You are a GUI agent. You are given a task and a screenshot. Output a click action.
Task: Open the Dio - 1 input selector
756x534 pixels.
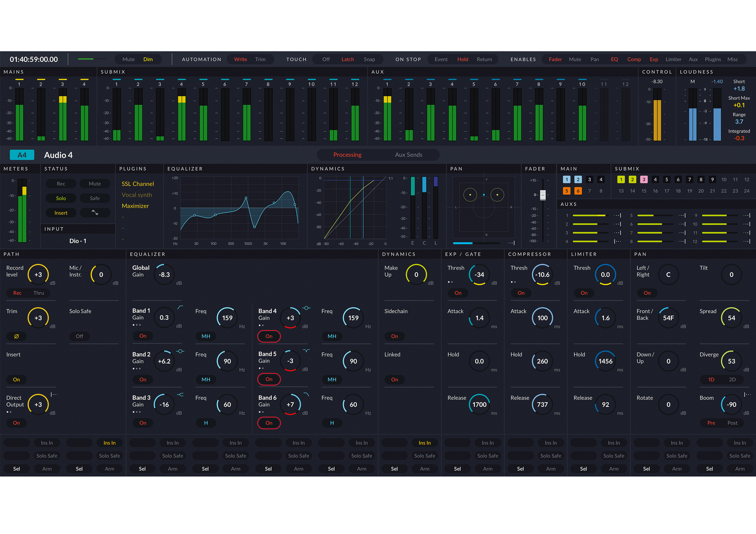(x=78, y=241)
